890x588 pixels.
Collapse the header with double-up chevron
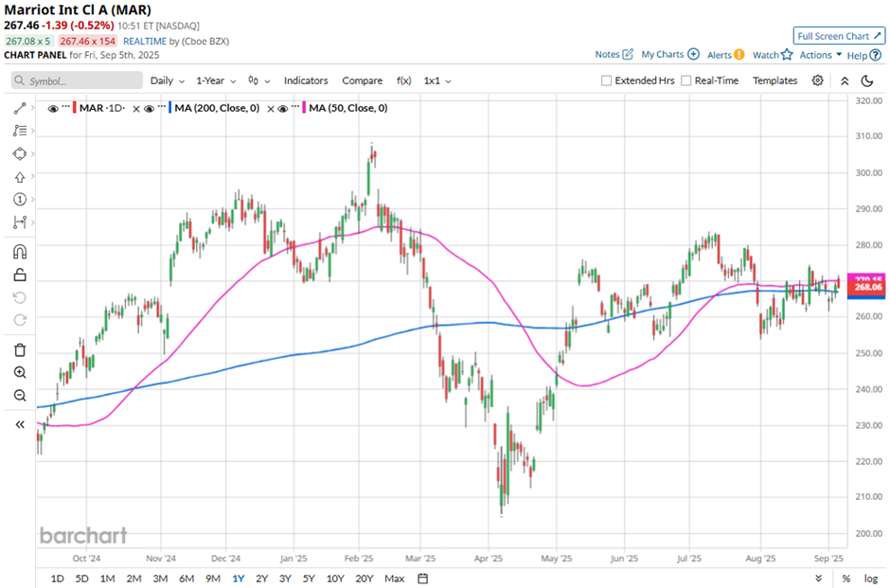tap(845, 80)
